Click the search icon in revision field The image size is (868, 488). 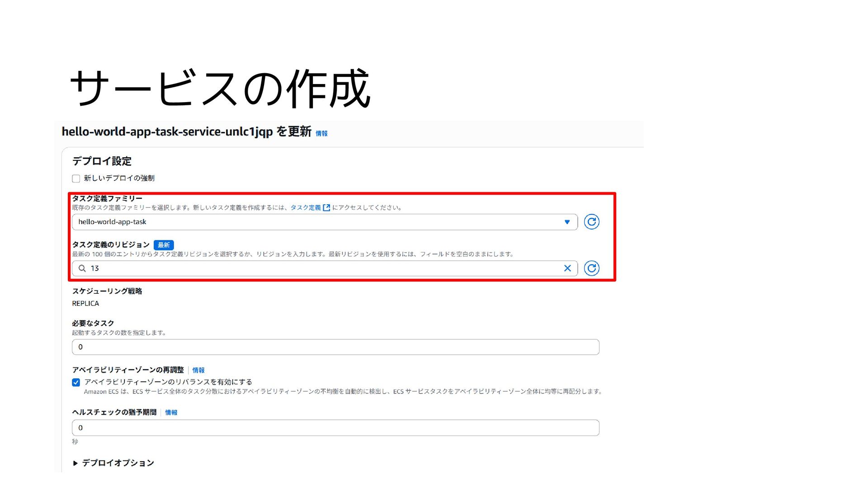pyautogui.click(x=82, y=268)
